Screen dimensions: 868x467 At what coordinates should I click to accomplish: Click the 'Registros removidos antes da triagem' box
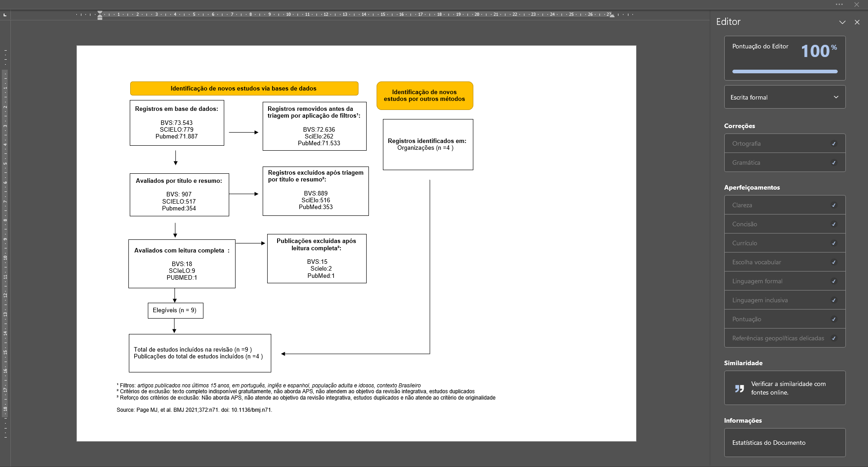point(314,126)
